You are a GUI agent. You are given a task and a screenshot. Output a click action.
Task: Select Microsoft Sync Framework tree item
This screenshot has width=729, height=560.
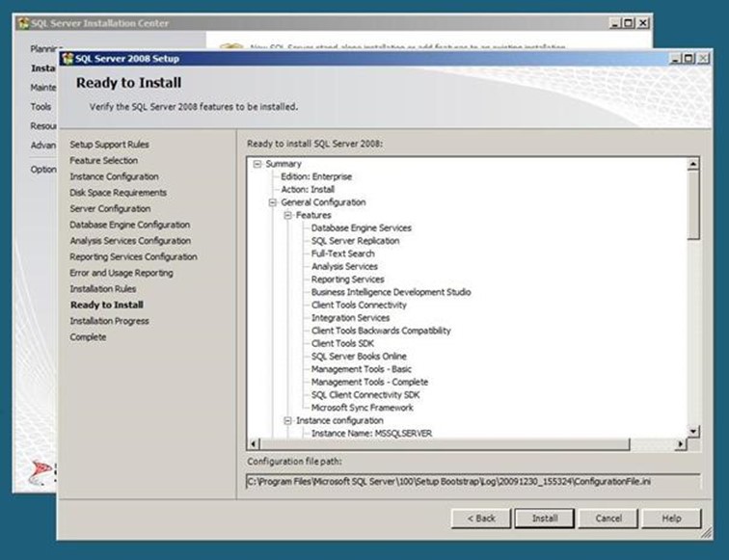click(x=363, y=408)
